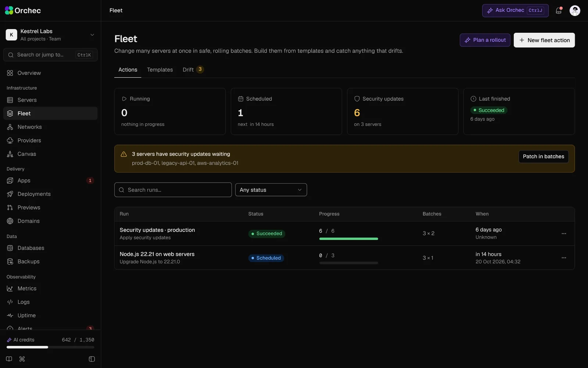Switch to the Templates tab
The width and height of the screenshot is (588, 368).
tap(160, 70)
